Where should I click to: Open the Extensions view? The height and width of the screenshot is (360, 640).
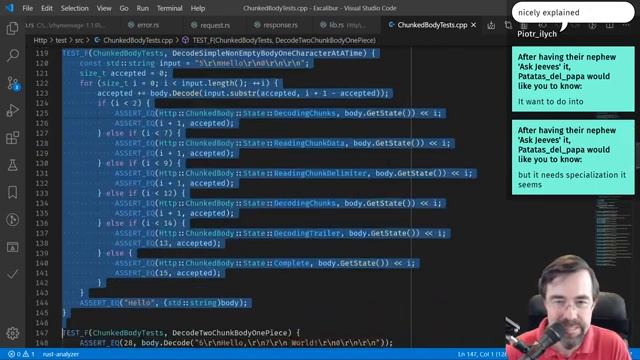point(12,138)
